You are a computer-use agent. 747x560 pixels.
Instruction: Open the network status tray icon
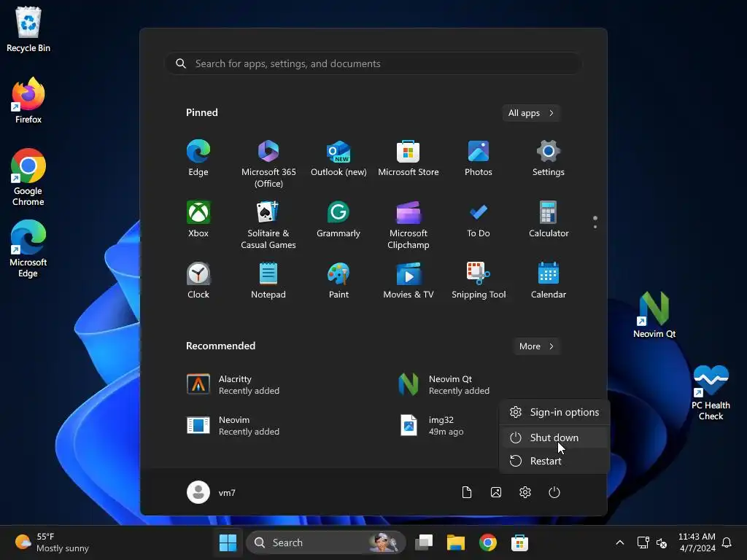coord(643,542)
